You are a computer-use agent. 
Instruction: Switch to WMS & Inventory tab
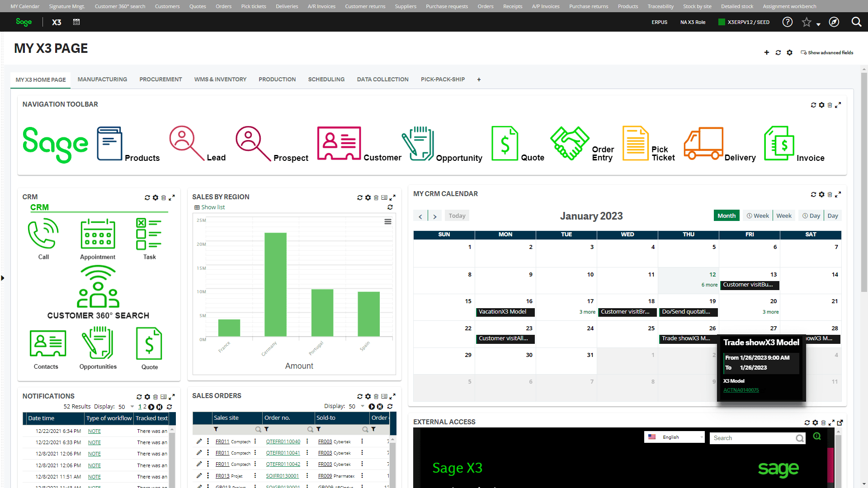[x=221, y=79]
